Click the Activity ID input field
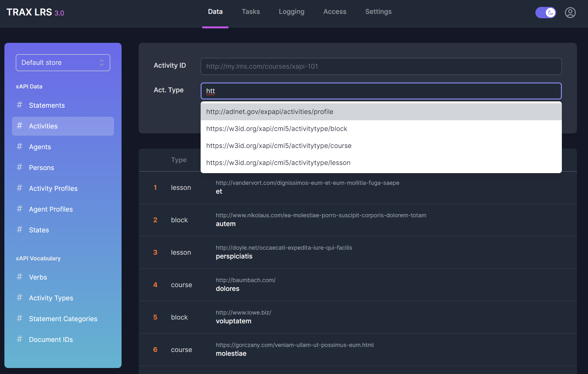This screenshot has width=588, height=374. pyautogui.click(x=381, y=66)
